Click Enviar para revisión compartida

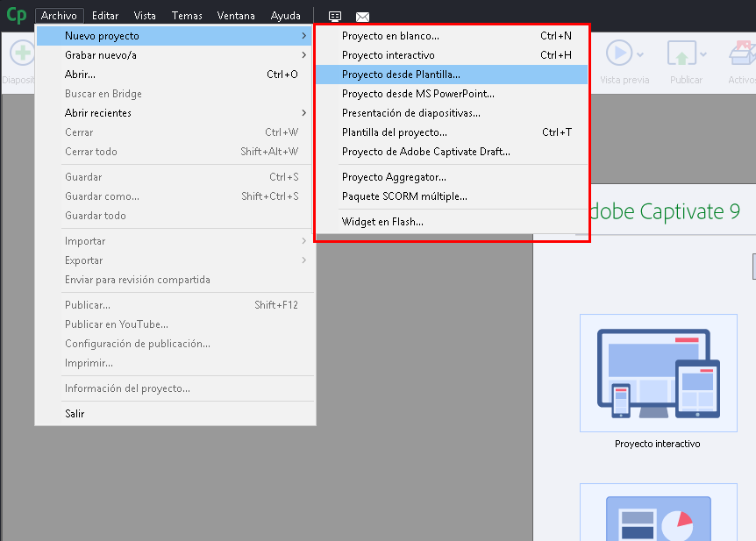pyautogui.click(x=174, y=280)
